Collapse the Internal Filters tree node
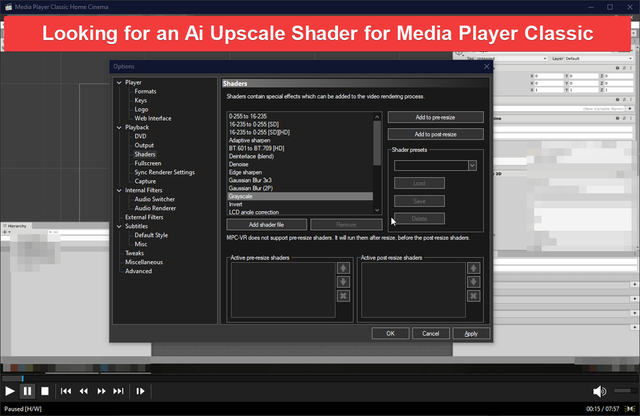 click(x=119, y=190)
